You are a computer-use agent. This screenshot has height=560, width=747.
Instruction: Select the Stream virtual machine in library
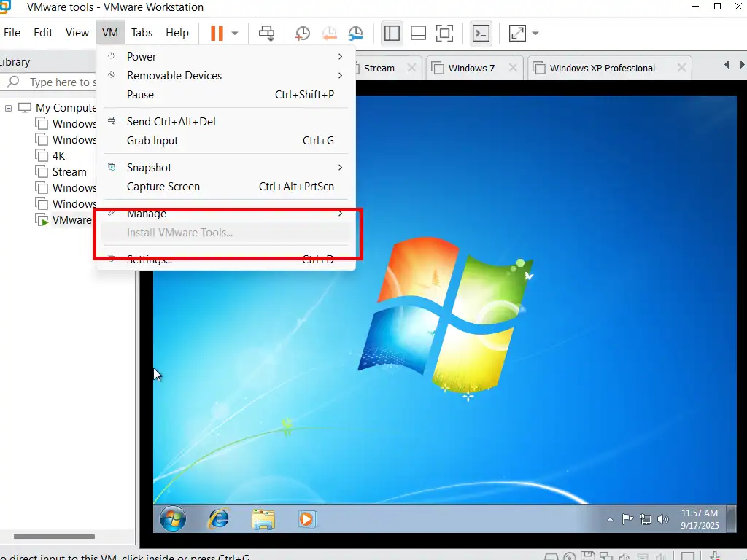69,172
